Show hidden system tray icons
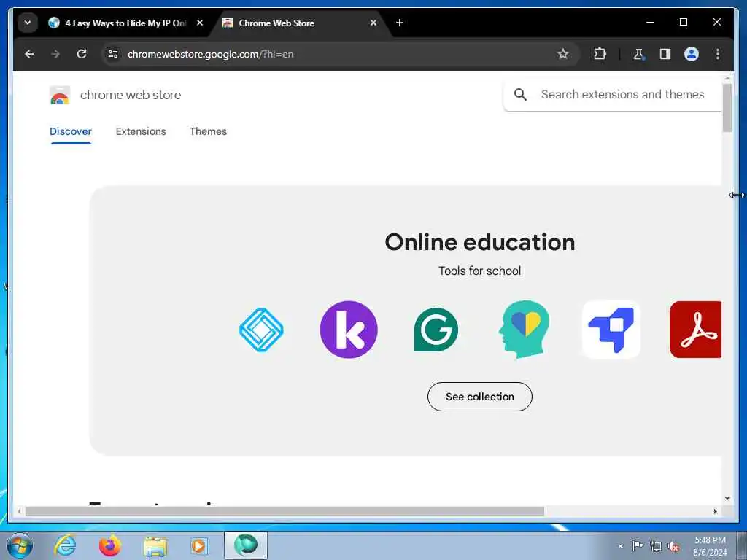Viewport: 747px width, 560px height. point(620,546)
